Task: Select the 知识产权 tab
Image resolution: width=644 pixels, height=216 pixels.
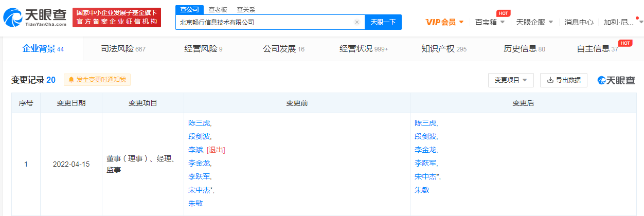Action: click(x=443, y=49)
